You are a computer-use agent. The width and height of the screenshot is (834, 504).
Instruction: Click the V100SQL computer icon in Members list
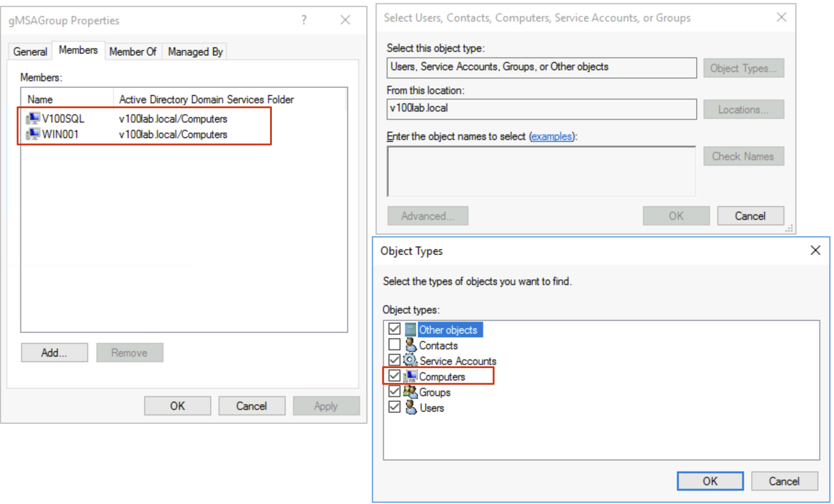[x=33, y=118]
